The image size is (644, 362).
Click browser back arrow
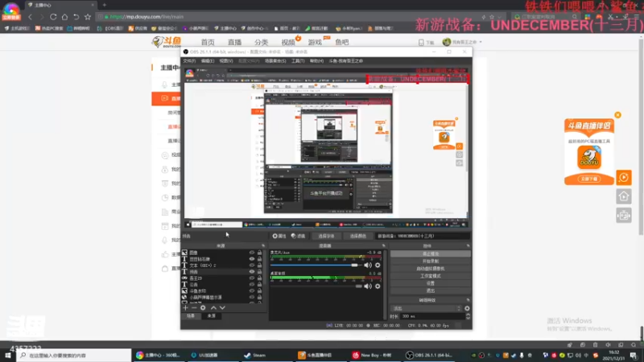(30, 17)
